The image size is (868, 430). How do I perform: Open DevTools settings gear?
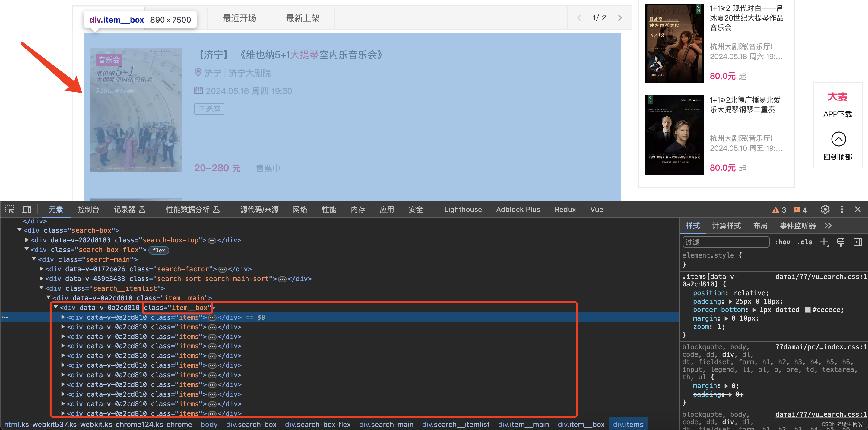click(825, 209)
